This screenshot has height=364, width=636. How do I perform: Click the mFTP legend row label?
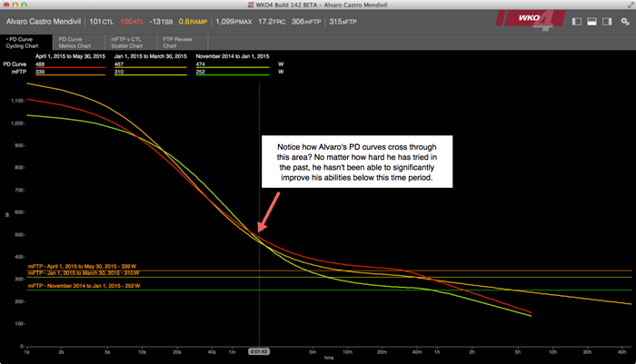(19, 72)
